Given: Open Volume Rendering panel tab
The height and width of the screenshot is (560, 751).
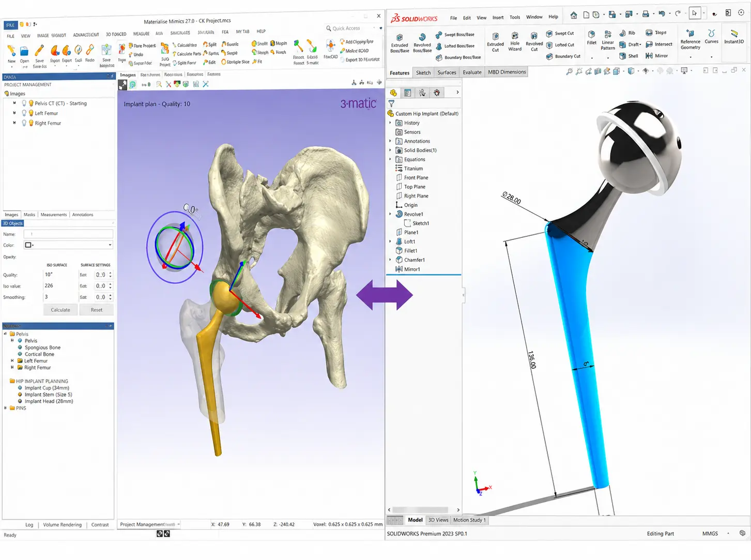Looking at the screenshot, I should [x=62, y=525].
